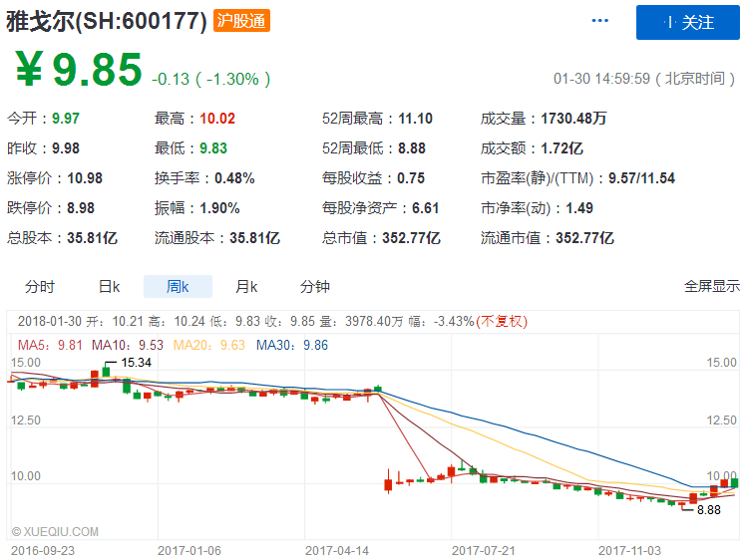Viewport: 745px width, 560px height.
Task: Click 全屏显示 to view fullscreen
Action: 712,286
